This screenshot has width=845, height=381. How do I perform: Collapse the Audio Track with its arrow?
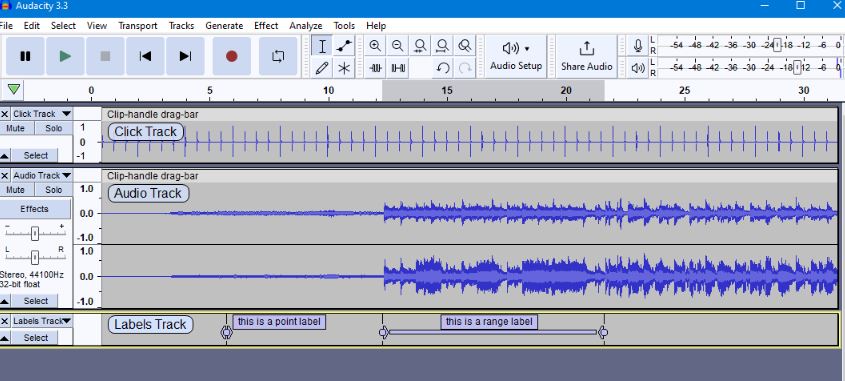point(4,301)
